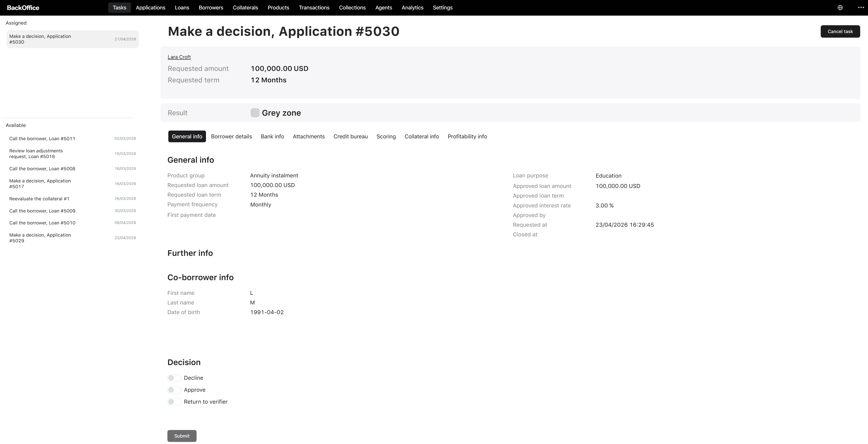Switch to Scoring tab
This screenshot has height=444, width=868.
coord(386,137)
